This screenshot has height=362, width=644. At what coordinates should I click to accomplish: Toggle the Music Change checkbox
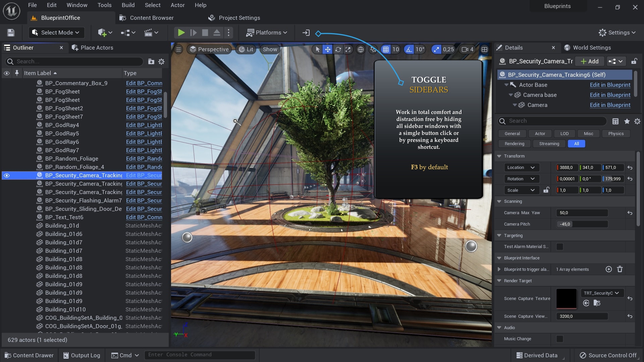click(559, 339)
